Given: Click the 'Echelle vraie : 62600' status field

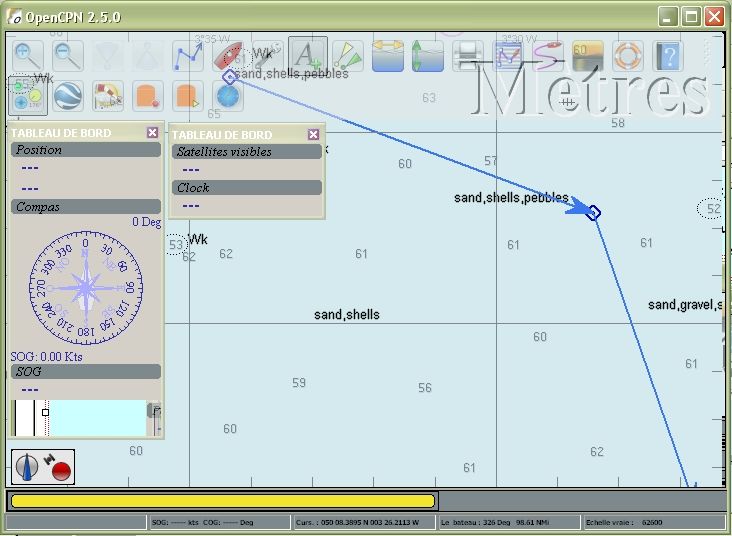Looking at the screenshot, I should coord(653,522).
